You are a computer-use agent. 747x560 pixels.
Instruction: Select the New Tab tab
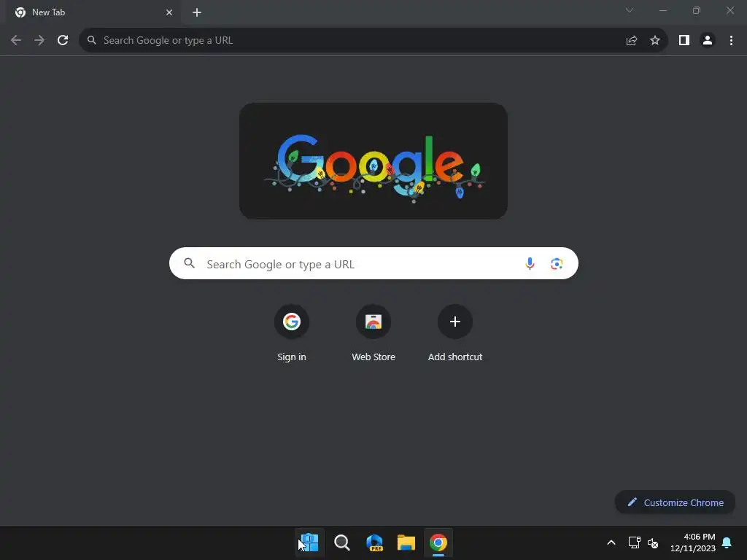[93, 12]
